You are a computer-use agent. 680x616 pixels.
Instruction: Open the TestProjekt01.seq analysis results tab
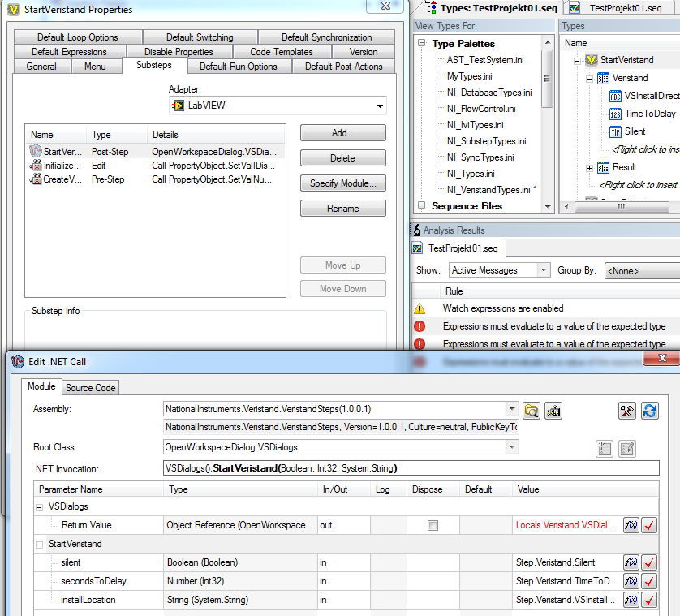[458, 248]
